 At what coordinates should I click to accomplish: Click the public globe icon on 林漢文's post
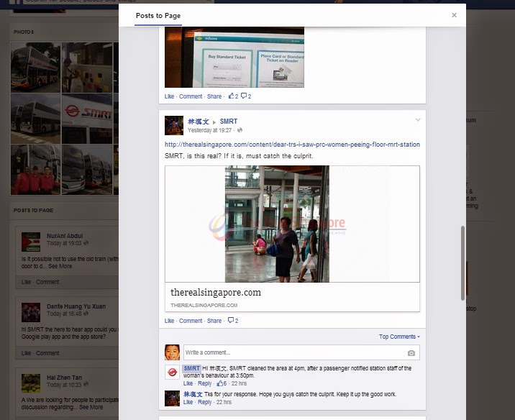[x=240, y=130]
